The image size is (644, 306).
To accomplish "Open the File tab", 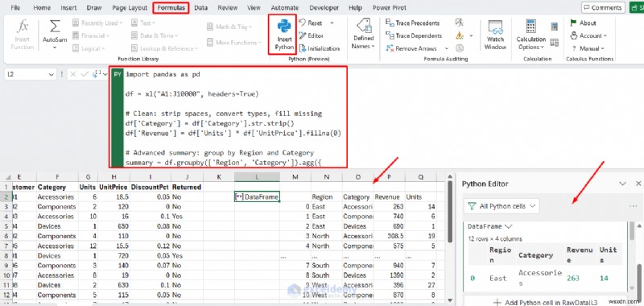I will point(15,8).
